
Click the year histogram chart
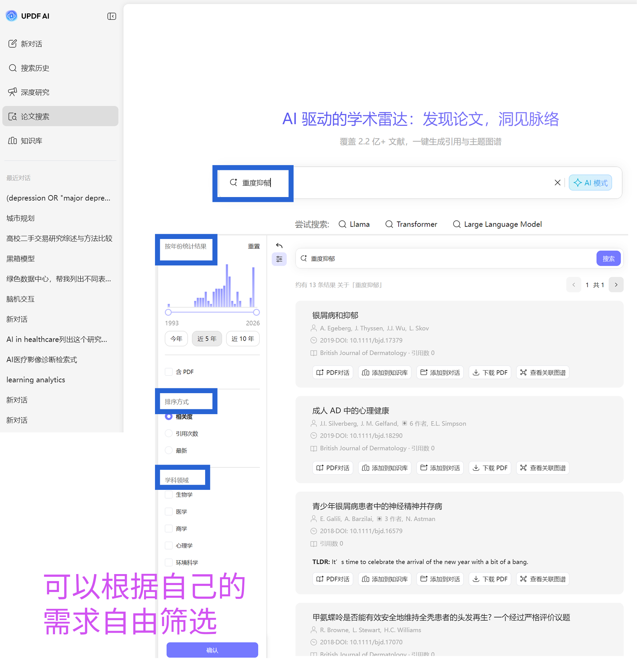point(212,286)
